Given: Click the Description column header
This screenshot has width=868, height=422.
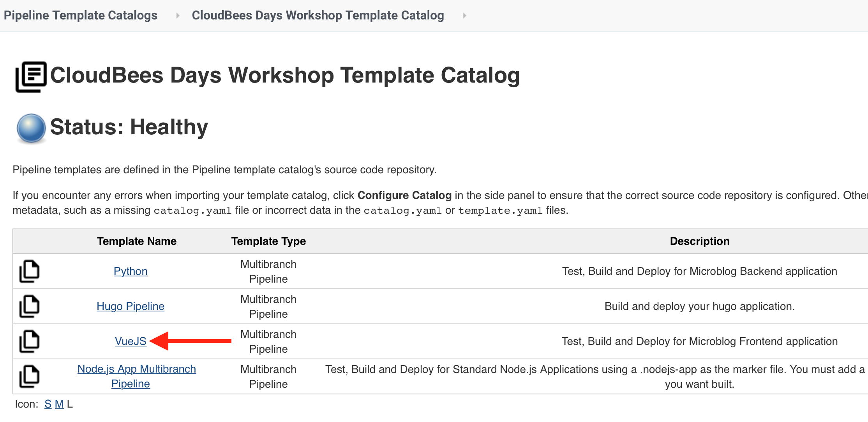Looking at the screenshot, I should click(x=700, y=241).
